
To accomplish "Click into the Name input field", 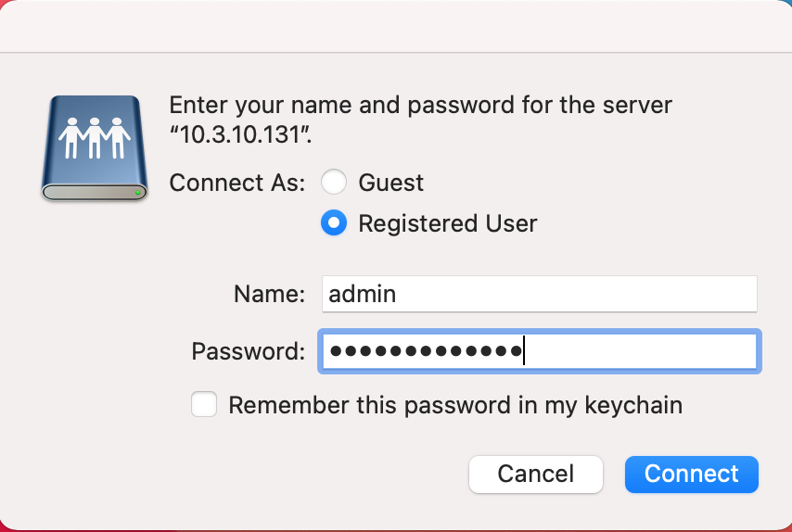I will coord(540,294).
